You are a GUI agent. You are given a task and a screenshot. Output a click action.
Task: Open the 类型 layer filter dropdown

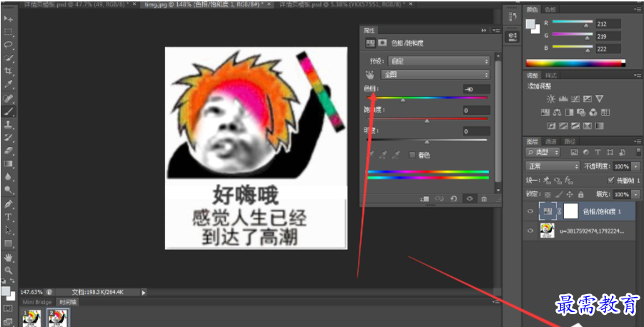pyautogui.click(x=543, y=152)
